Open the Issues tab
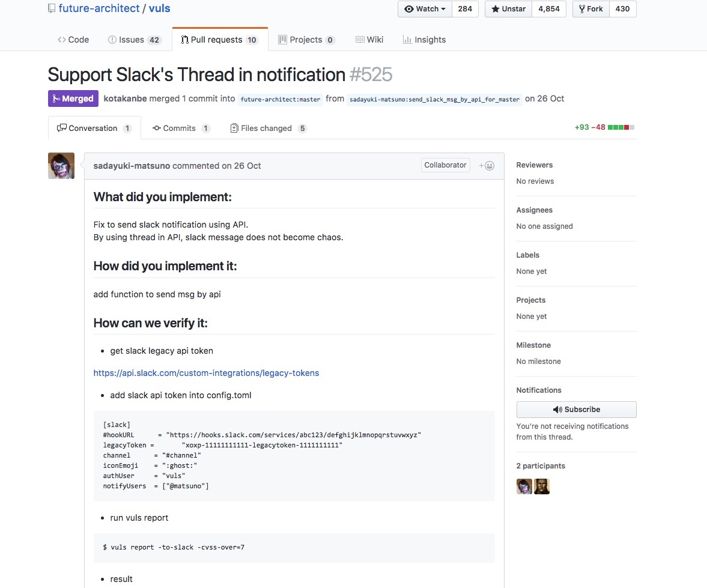This screenshot has width=707, height=588. (134, 40)
